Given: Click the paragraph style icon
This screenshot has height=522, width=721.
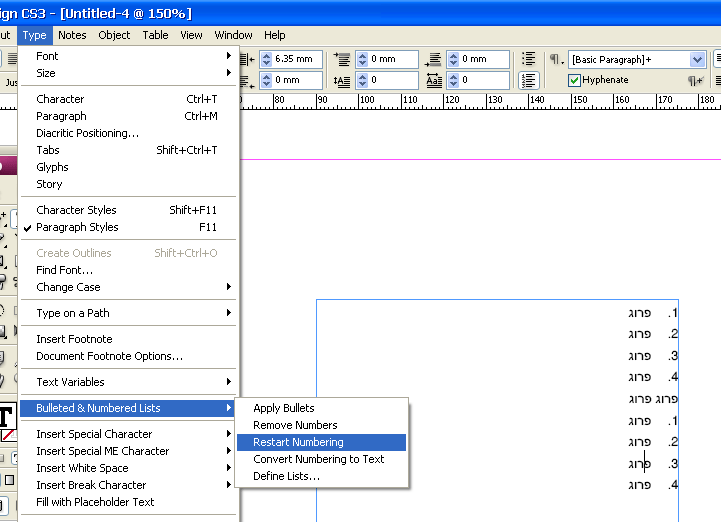Looking at the screenshot, I should pyautogui.click(x=556, y=59).
